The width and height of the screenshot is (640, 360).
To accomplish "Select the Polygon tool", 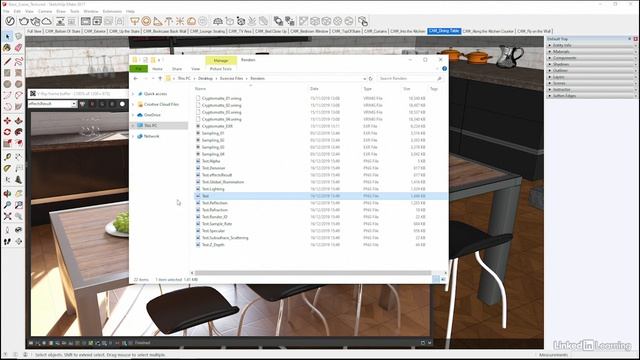I will point(18,84).
